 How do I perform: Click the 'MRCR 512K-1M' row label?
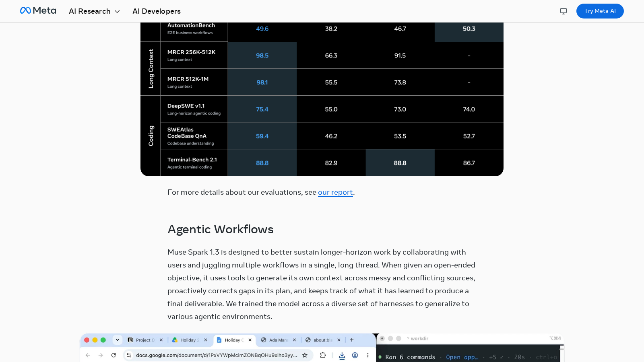point(188,79)
